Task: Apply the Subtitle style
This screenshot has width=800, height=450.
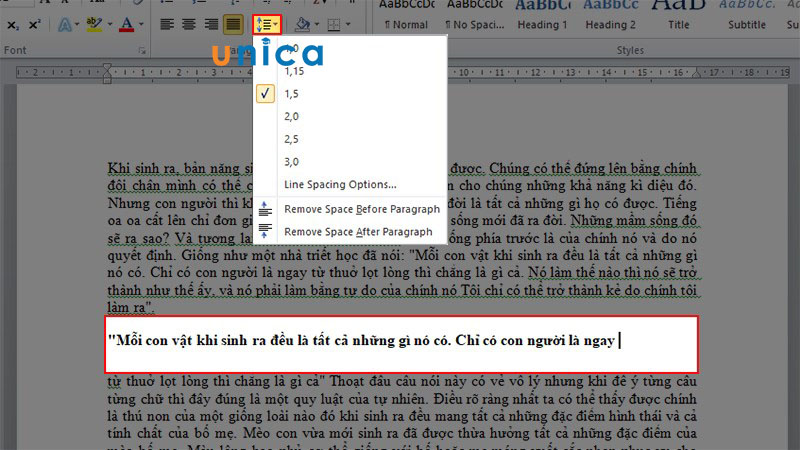Action: coord(747,16)
